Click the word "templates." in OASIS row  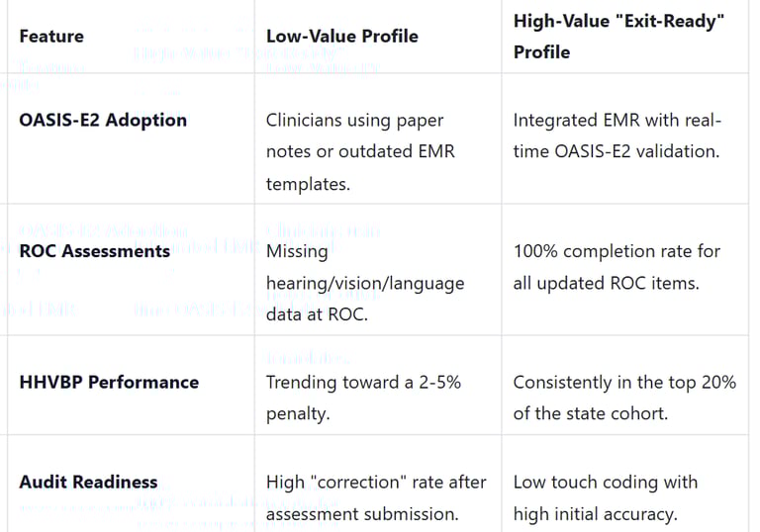306,184
